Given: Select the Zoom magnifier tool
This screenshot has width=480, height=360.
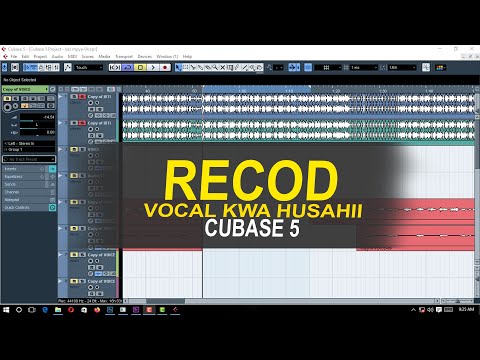Looking at the screenshot, I should pos(215,68).
